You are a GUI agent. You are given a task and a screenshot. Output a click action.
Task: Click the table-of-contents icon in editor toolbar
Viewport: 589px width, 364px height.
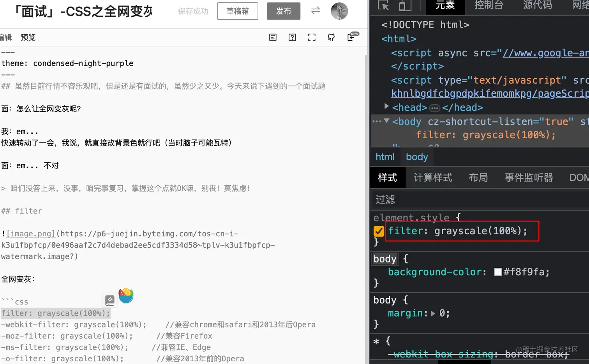point(273,37)
